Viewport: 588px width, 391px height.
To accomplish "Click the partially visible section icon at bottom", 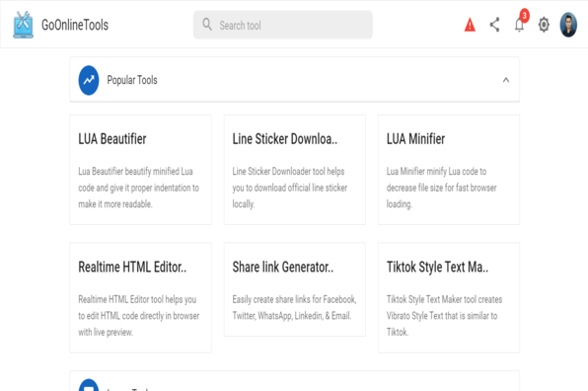I will pos(89,385).
